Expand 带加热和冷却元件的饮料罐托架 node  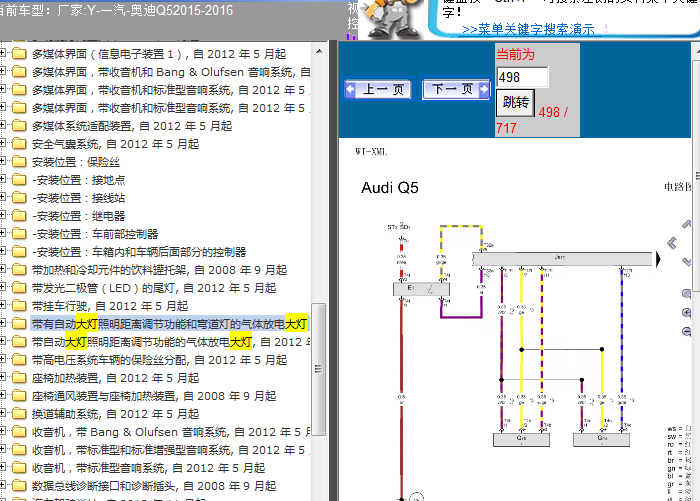click(2, 270)
